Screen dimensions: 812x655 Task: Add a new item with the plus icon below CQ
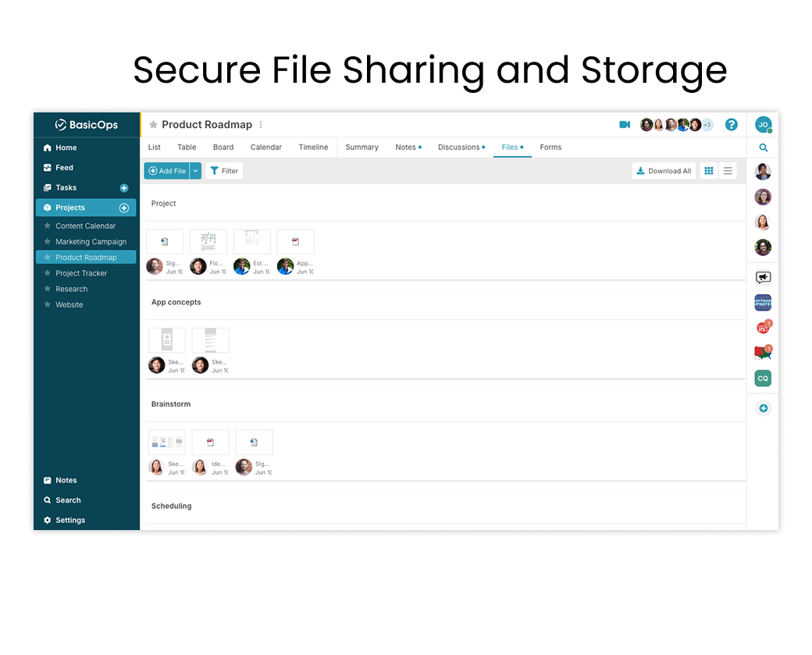tap(763, 408)
